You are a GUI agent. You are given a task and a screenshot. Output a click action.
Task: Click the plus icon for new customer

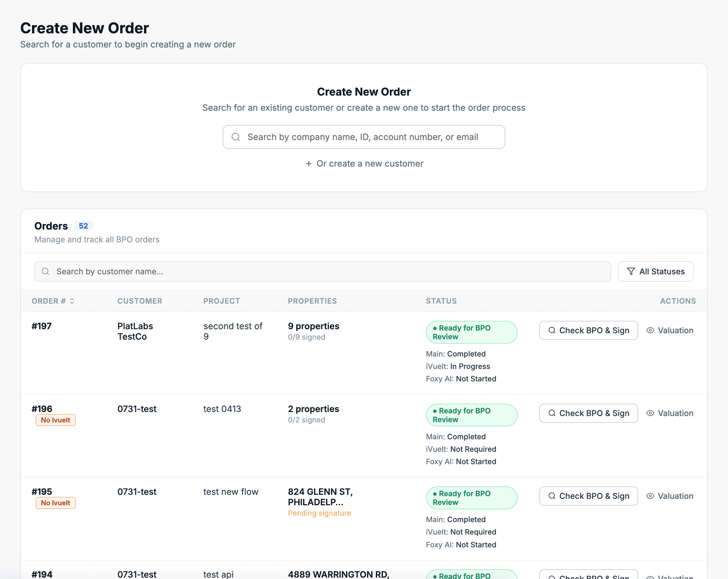click(x=308, y=164)
